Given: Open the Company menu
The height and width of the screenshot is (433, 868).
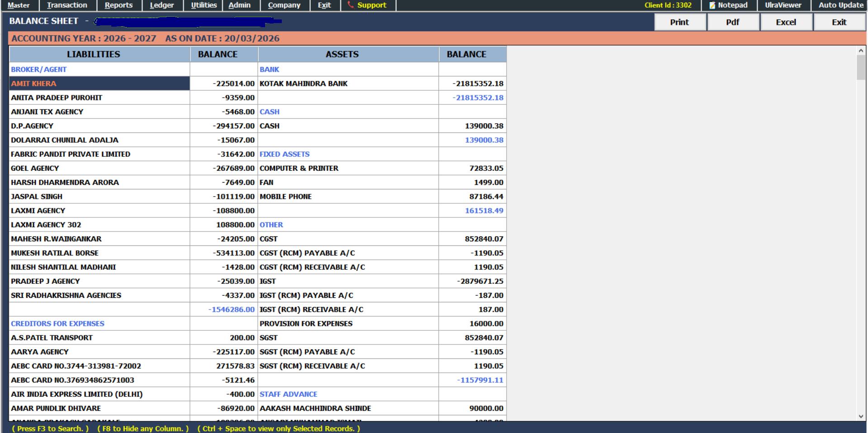Looking at the screenshot, I should point(284,5).
